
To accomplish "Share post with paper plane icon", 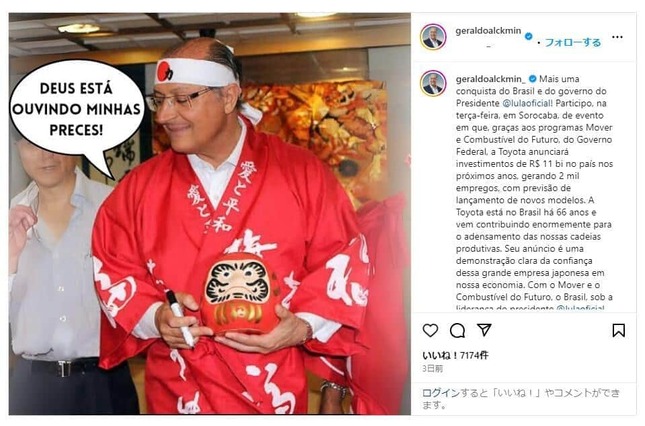I will pos(484,330).
